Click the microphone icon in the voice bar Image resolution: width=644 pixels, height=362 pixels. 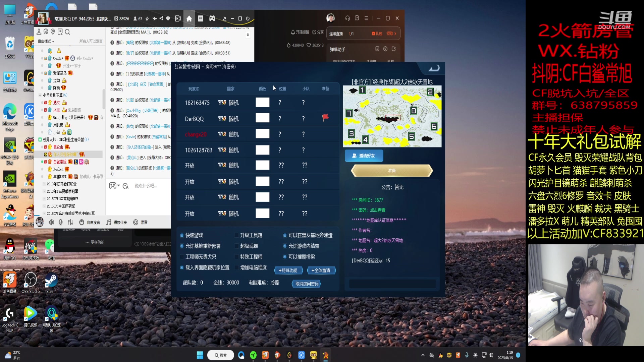click(61, 222)
